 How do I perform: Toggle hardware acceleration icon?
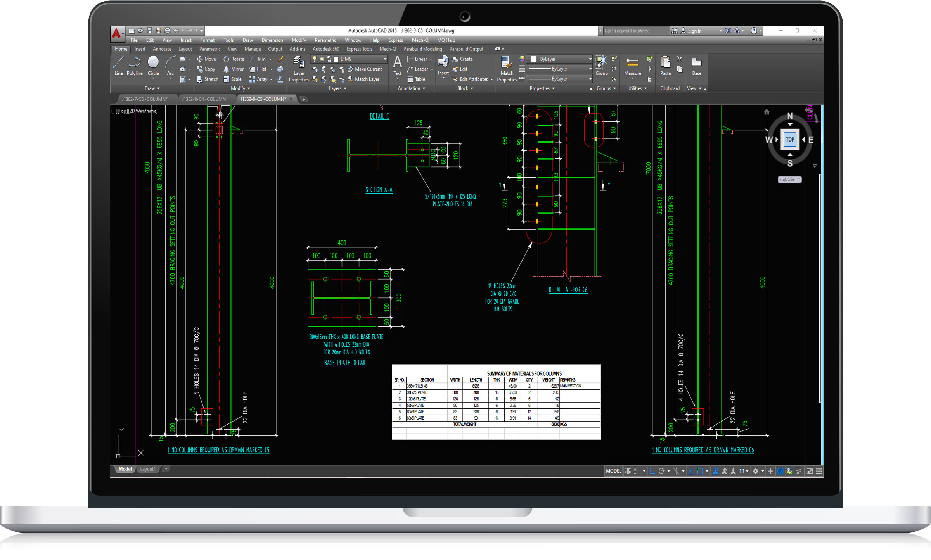(x=780, y=471)
